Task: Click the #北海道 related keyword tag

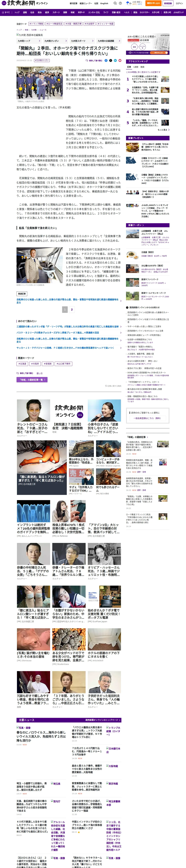Action: 23,364
